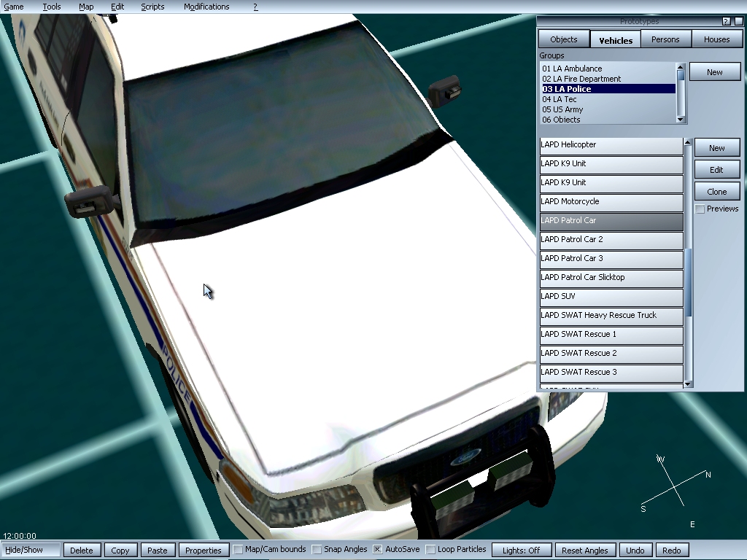Click prototype list scroll up arrow
This screenshot has width=747, height=560.
[x=687, y=142]
